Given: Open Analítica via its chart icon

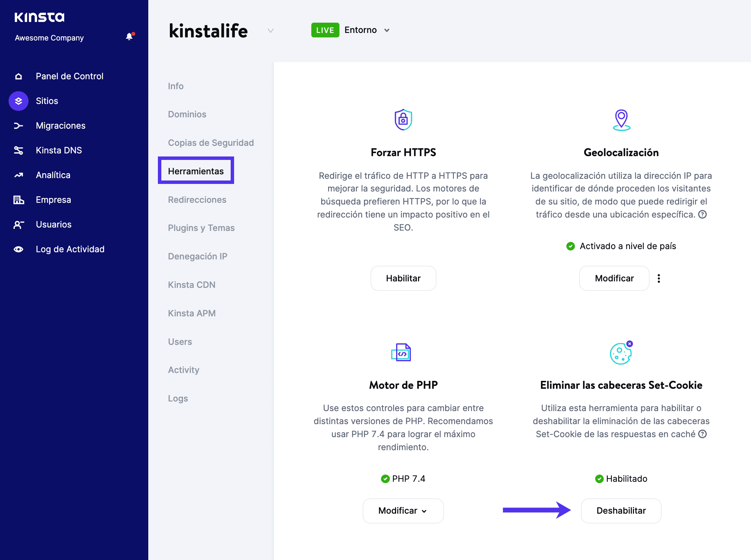Looking at the screenshot, I should (x=19, y=175).
